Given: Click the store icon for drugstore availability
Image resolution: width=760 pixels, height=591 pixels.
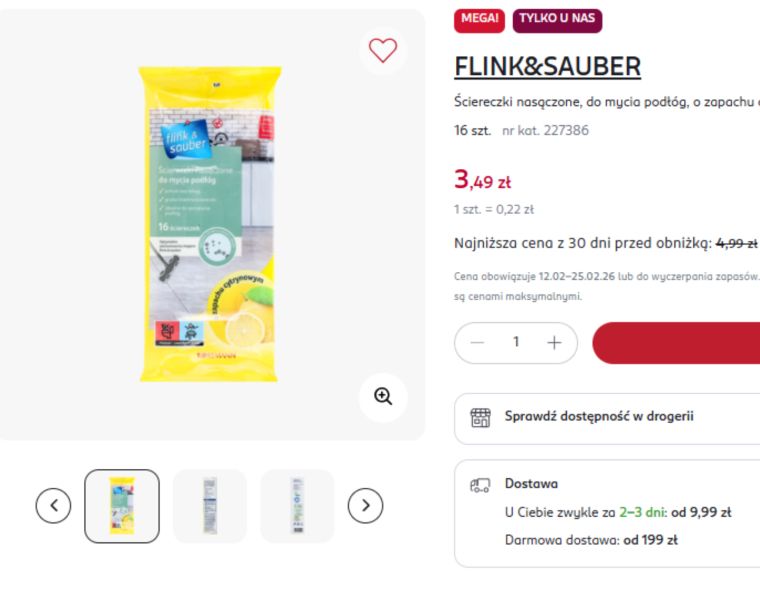Looking at the screenshot, I should (x=480, y=417).
